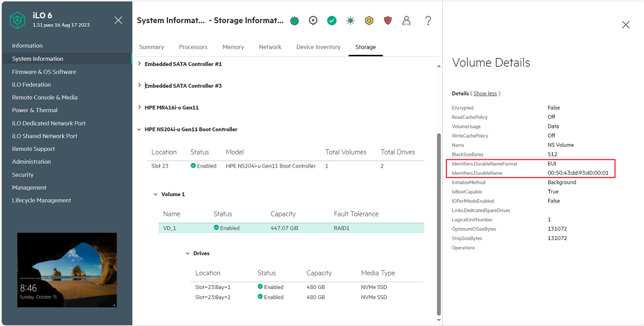Click the green health status checkmark icon

(332, 20)
